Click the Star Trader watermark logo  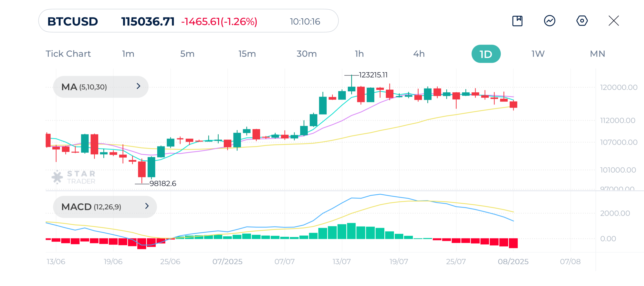pos(73,177)
